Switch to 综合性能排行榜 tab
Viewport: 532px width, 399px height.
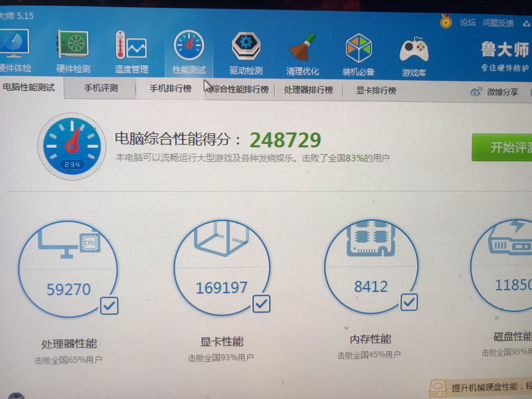pos(239,89)
